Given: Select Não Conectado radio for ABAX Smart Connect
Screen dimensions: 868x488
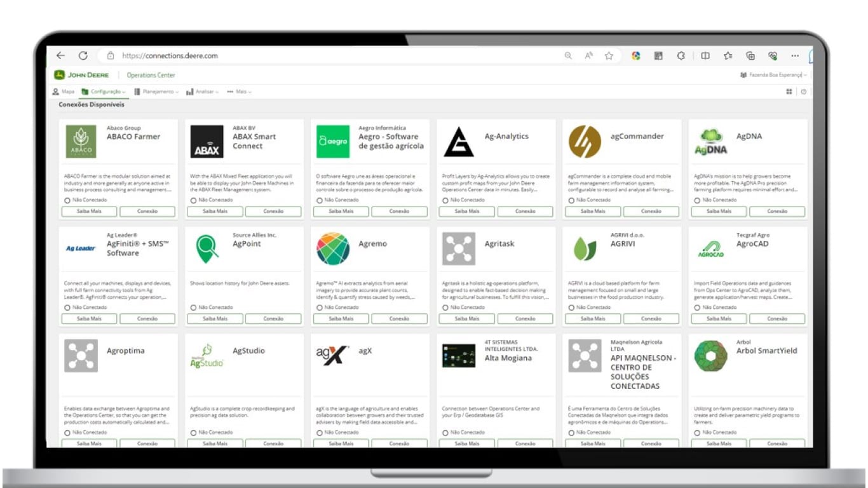Looking at the screenshot, I should click(193, 200).
